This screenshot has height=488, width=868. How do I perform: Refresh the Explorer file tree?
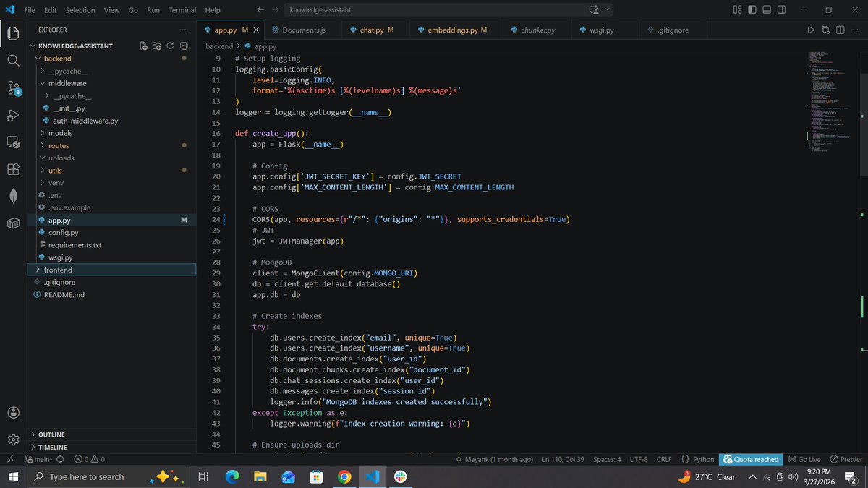coord(171,46)
